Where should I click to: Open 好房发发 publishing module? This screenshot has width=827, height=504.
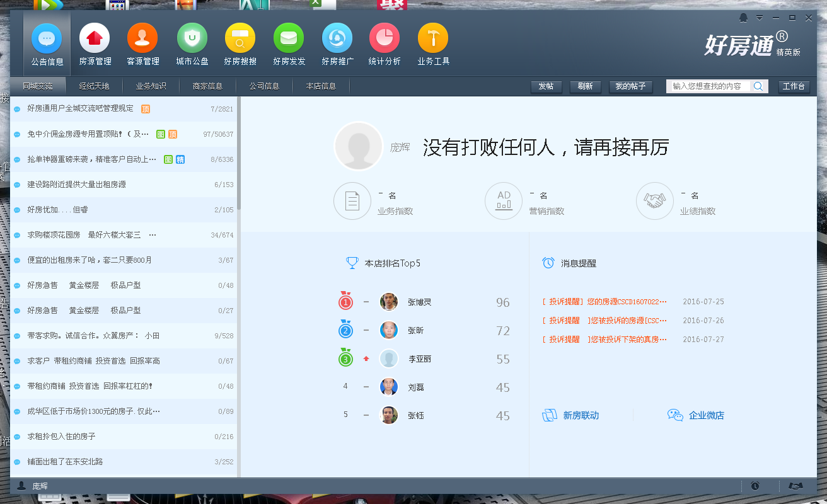coord(289,44)
